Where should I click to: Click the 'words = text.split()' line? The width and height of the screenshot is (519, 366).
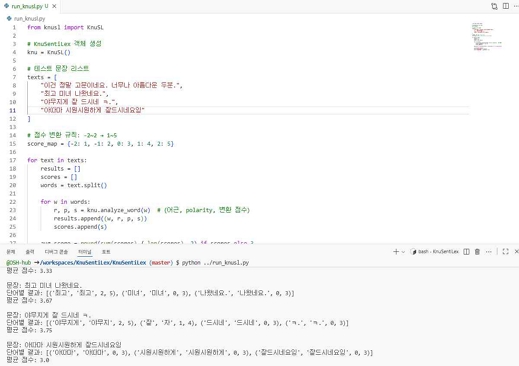pyautogui.click(x=74, y=185)
